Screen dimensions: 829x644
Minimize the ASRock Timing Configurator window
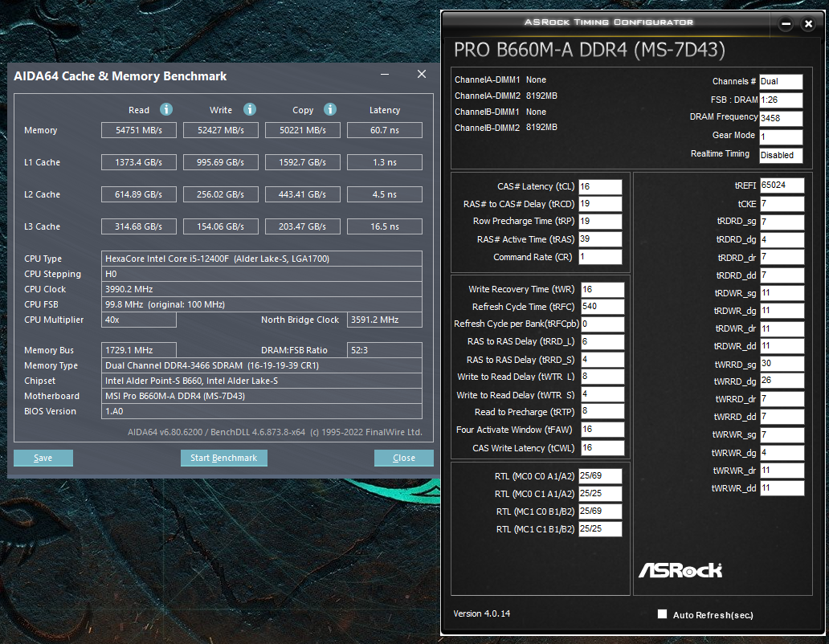[786, 24]
